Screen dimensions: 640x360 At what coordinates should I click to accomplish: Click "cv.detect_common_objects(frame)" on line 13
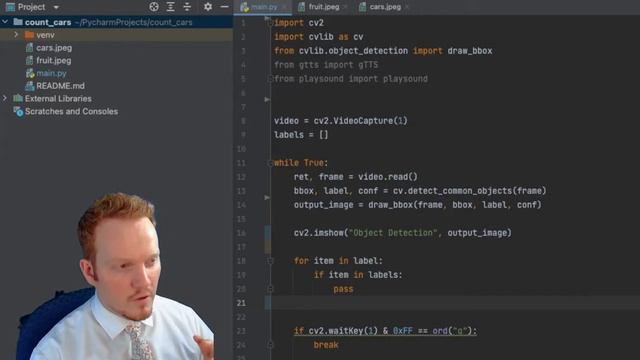469,191
